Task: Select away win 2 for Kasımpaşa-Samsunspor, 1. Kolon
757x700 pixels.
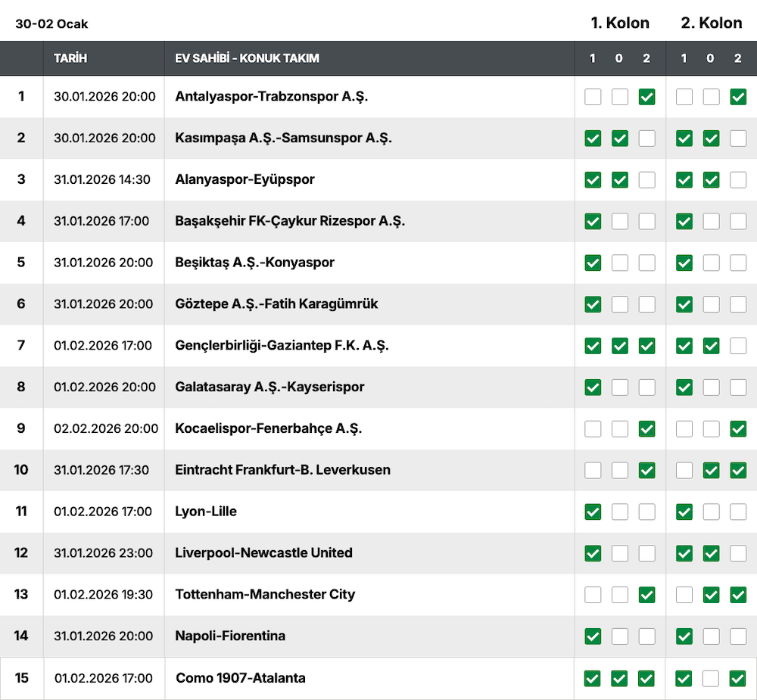Action: (x=646, y=138)
